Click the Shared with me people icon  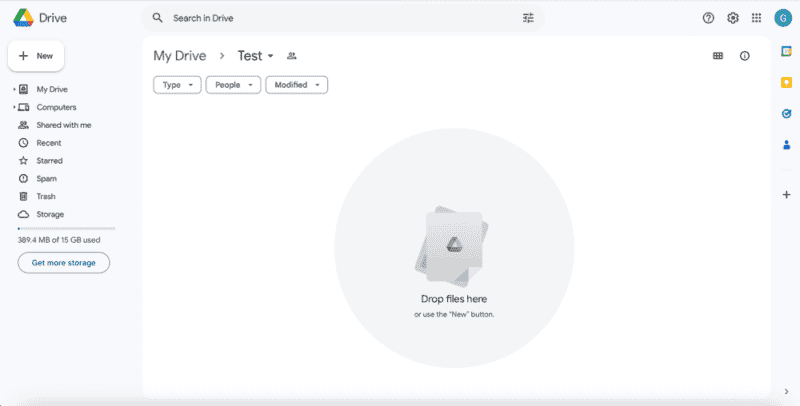pyautogui.click(x=23, y=125)
